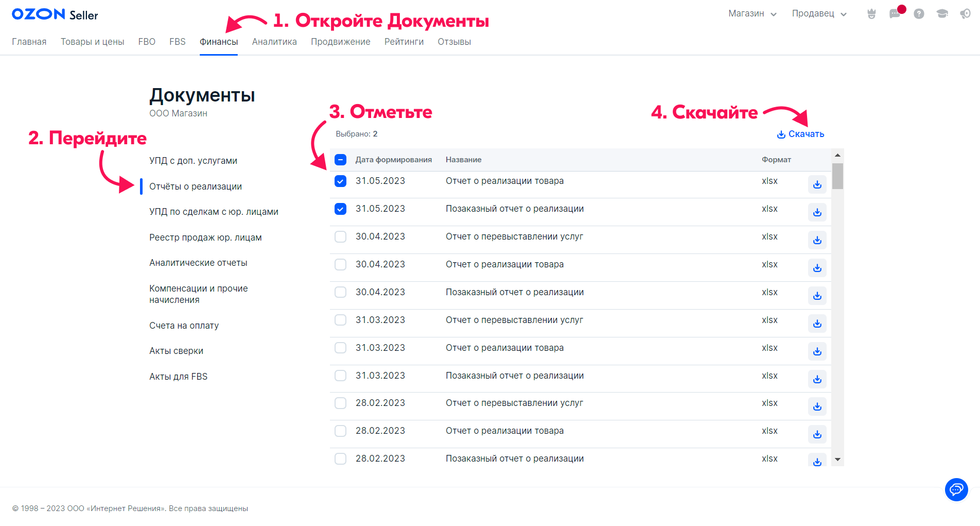Uncheck 31.05.2023 Позаказный отчет о реализации row
This screenshot has height=526, width=980.
point(340,209)
